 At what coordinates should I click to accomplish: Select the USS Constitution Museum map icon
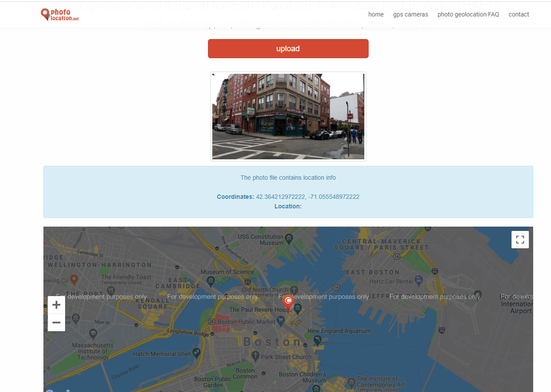290,238
